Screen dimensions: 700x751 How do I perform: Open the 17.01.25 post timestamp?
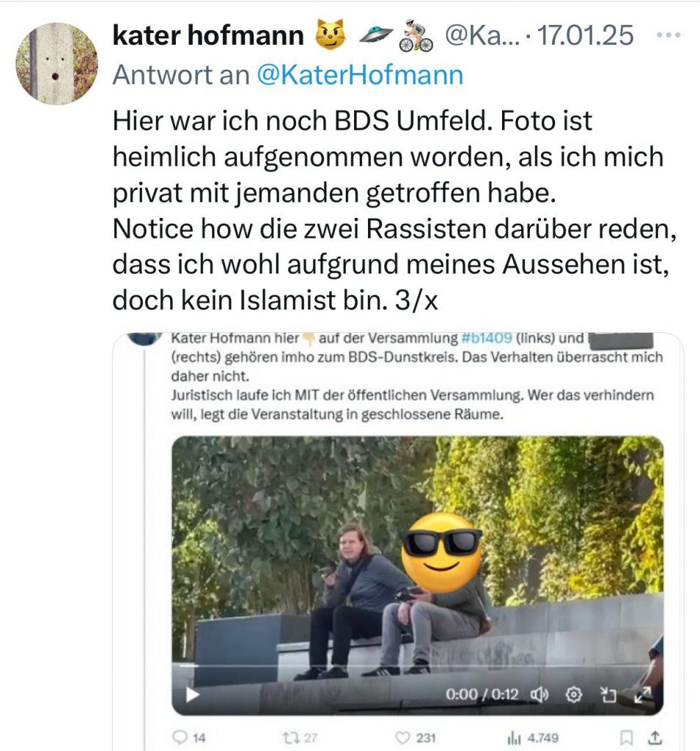tap(585, 35)
